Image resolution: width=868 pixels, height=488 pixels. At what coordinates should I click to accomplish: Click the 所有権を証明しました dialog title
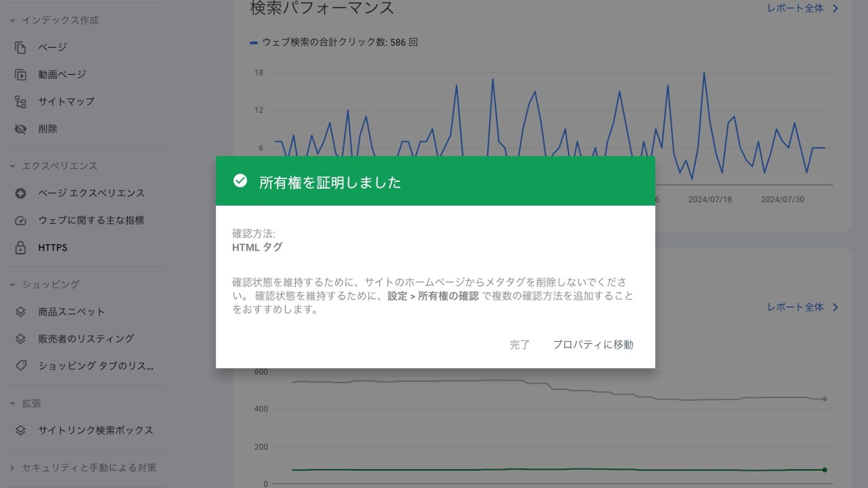click(x=330, y=183)
